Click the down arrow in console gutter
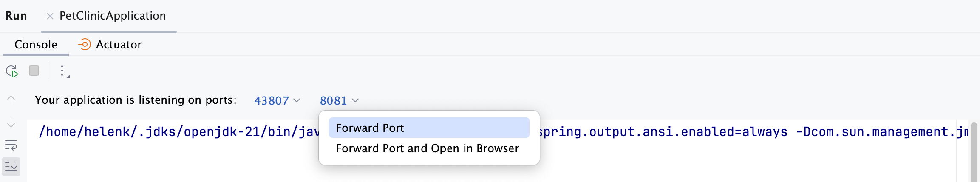980x182 pixels. coord(11,123)
